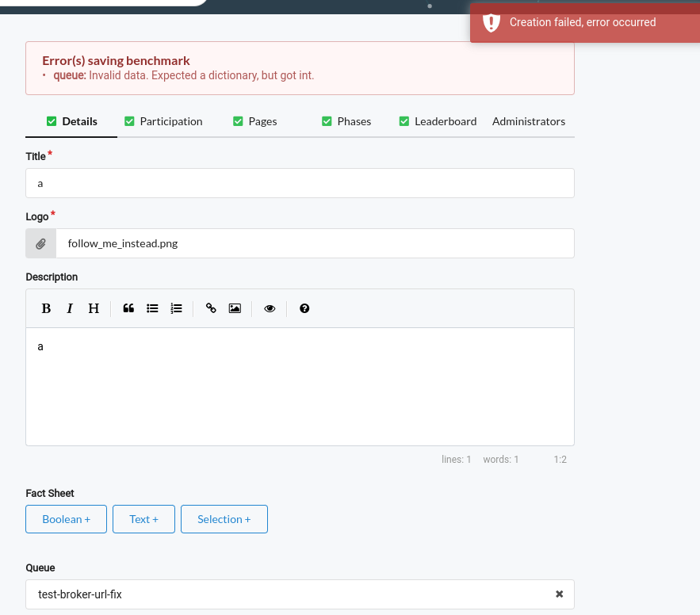Toggle the Phases tab checkbox
Screen dimensions: 700x615
[x=327, y=120]
